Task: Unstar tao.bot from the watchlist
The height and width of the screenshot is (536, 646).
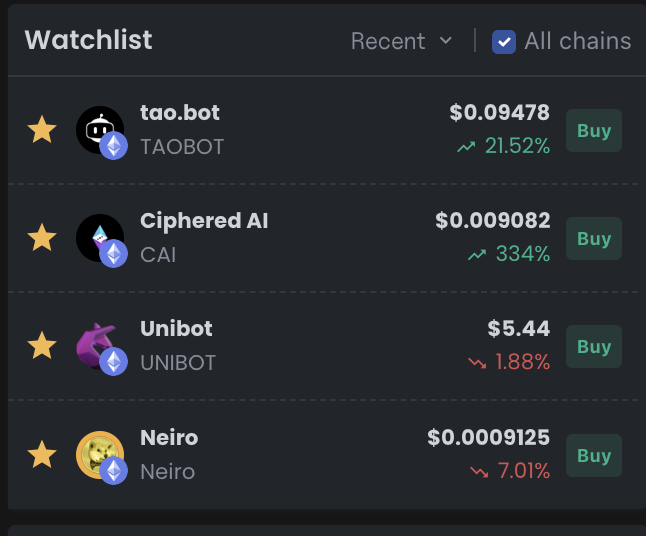Action: [41, 130]
